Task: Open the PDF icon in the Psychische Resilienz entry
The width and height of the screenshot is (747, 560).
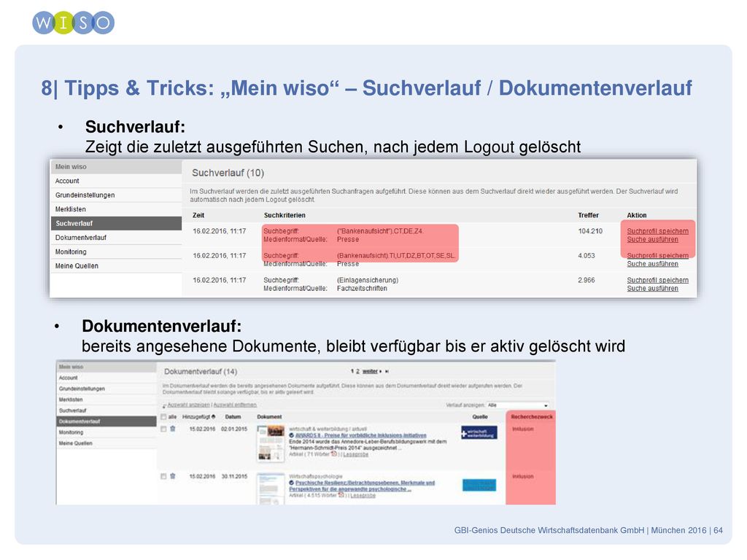Action: (x=341, y=495)
